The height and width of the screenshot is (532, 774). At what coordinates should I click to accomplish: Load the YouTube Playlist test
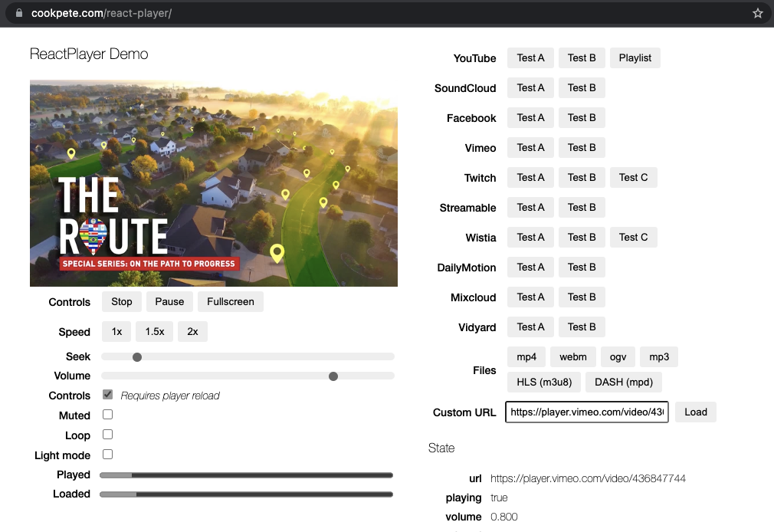(x=635, y=57)
